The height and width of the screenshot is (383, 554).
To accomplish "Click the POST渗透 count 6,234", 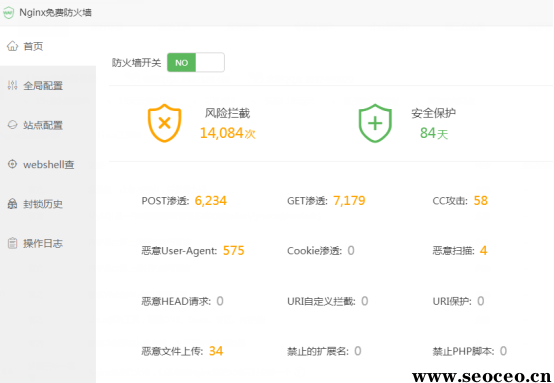I will [211, 201].
